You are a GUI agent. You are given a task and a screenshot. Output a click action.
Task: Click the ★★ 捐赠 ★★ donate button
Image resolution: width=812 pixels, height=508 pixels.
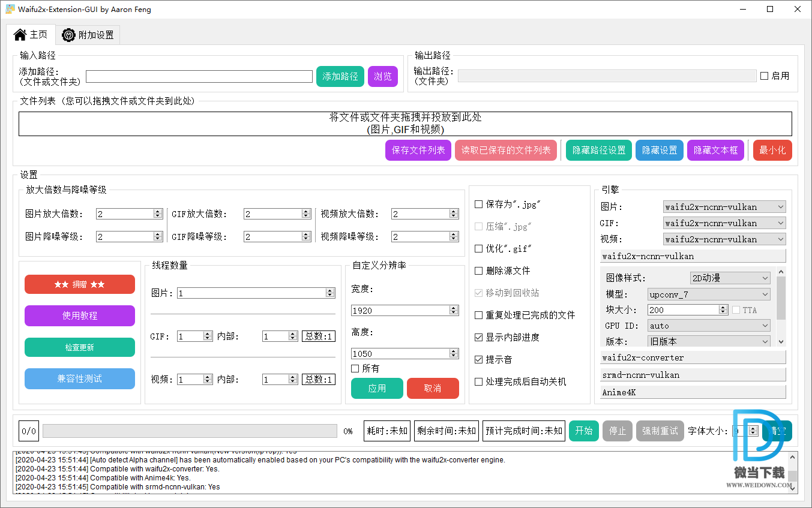80,284
